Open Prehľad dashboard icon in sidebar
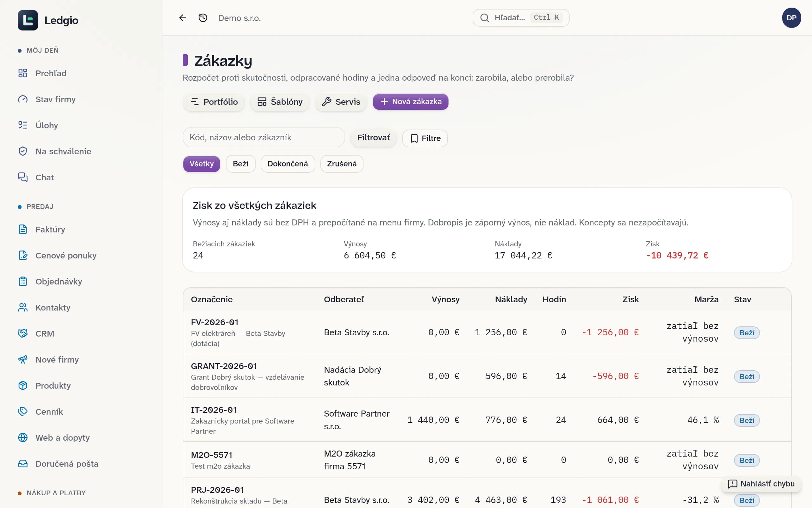 (x=23, y=73)
